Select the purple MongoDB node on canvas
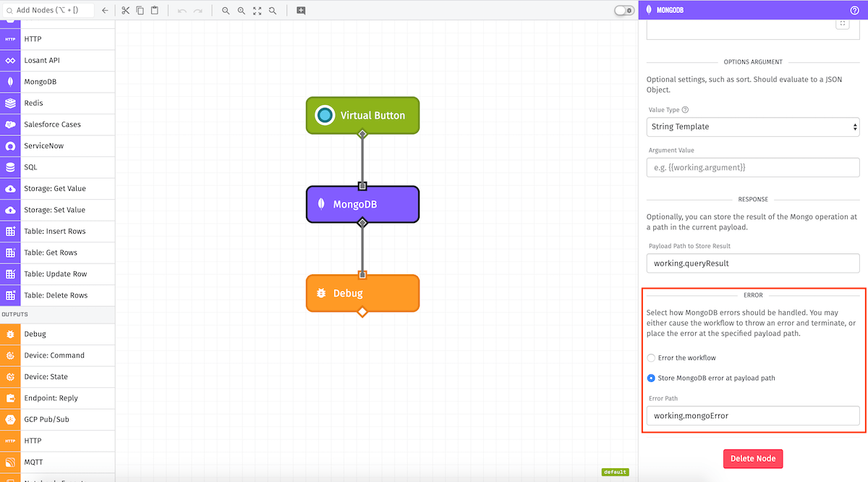 [362, 204]
